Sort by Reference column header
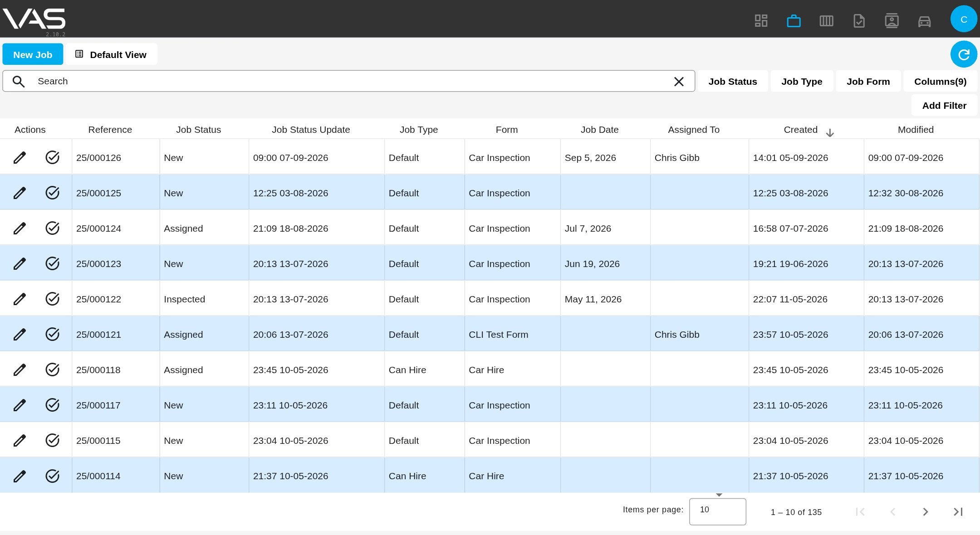Screen dimensions: 980x535 (110, 130)
